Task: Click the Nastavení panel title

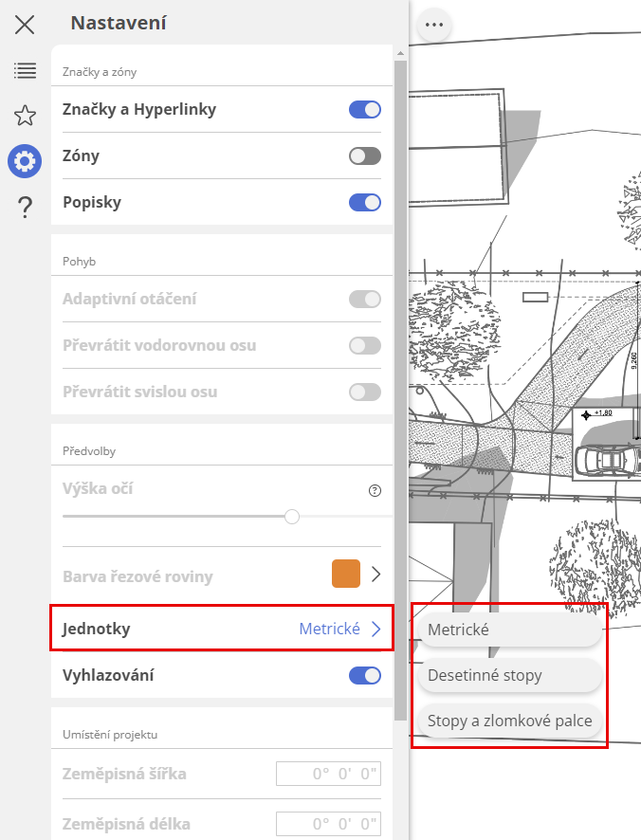Action: click(x=119, y=23)
